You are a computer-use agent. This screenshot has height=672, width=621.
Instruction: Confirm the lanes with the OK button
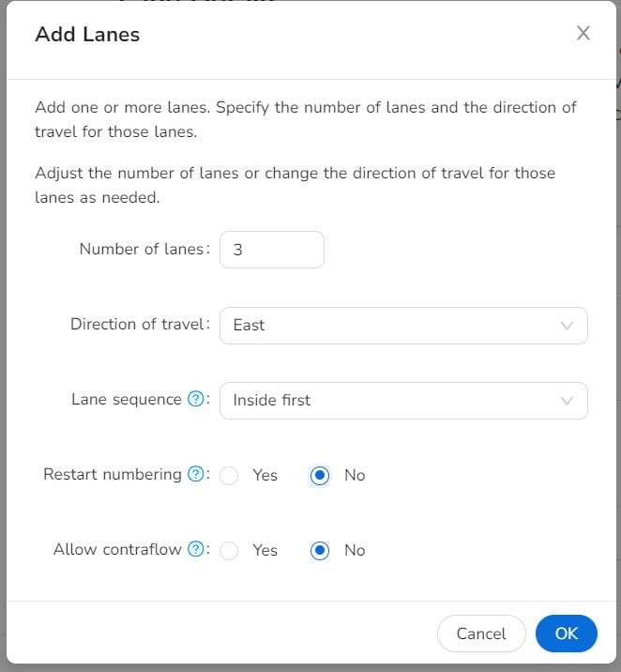click(566, 634)
